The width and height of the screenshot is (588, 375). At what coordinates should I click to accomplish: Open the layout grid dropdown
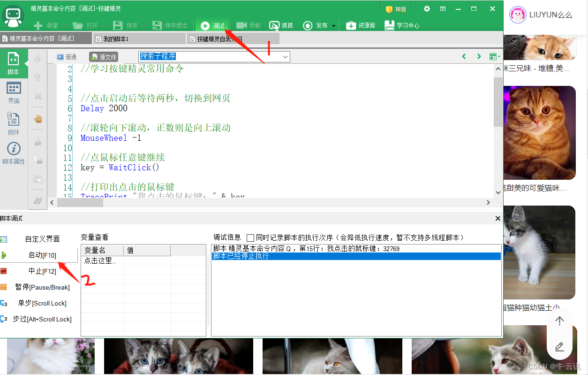[x=494, y=57]
